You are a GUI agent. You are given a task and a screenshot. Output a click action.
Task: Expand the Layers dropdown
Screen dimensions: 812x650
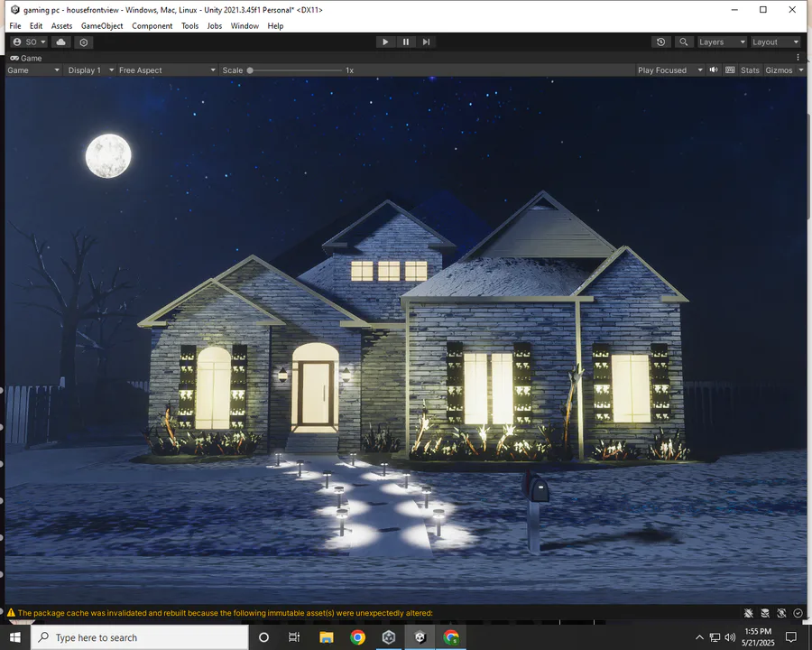pyautogui.click(x=722, y=42)
